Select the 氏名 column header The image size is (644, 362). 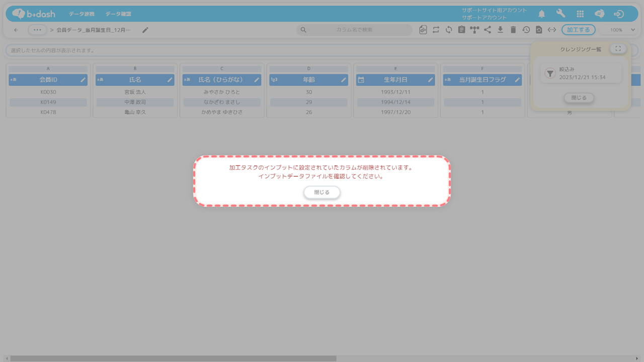tap(135, 79)
